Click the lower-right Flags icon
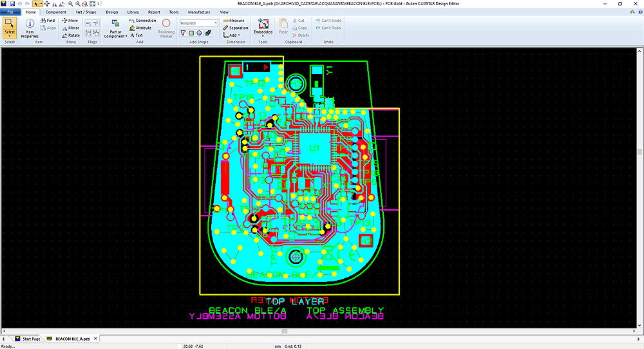The image size is (644, 349). pos(96,33)
